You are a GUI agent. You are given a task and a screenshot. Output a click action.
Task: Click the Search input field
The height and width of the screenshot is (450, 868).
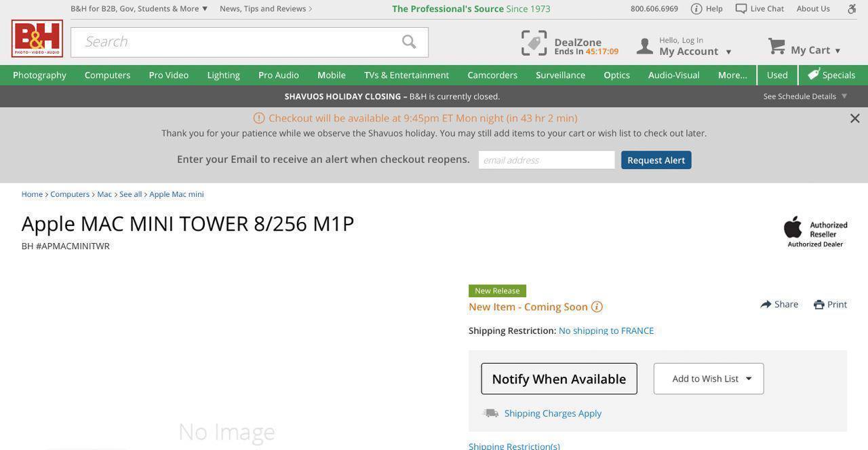tap(250, 42)
